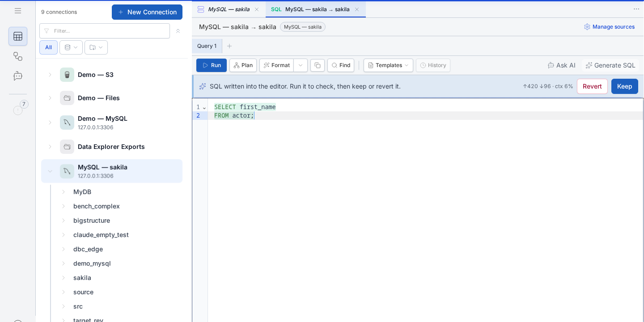
Task: Click Generate SQL
Action: (x=610, y=65)
